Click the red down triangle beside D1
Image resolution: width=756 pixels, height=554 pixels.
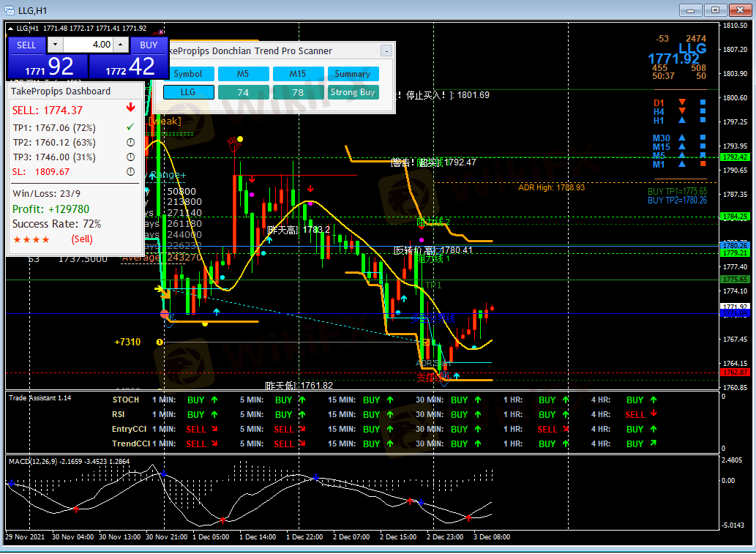(x=682, y=102)
